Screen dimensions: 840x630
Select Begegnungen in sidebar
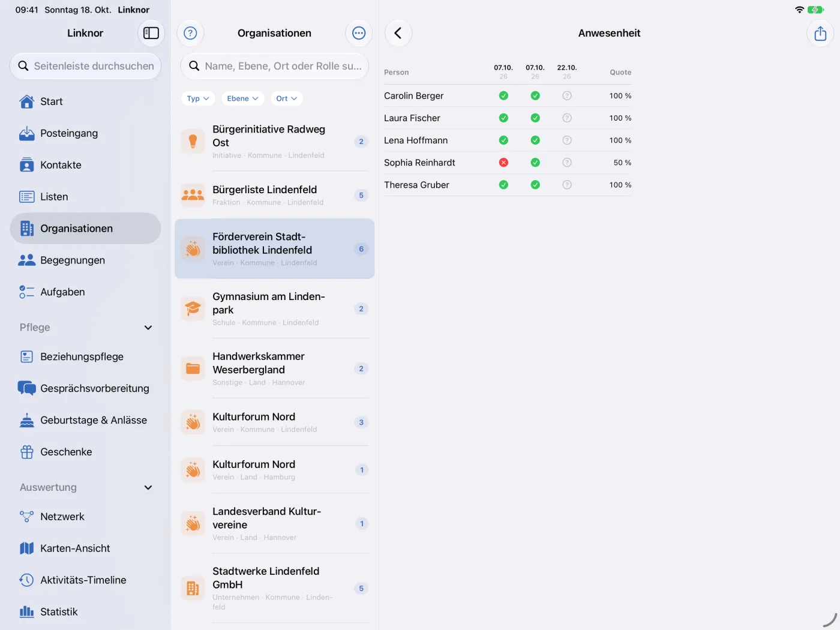(85, 260)
